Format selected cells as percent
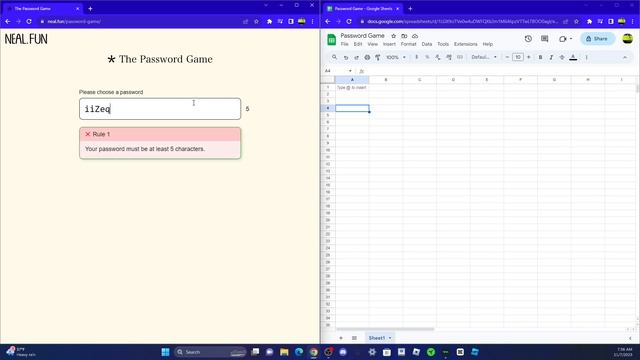 pos(427,57)
